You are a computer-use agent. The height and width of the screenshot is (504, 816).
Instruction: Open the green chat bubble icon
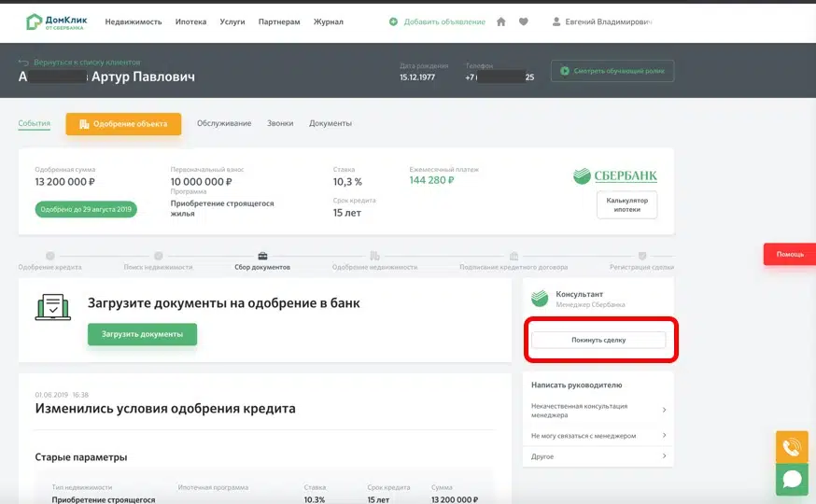tap(792, 479)
